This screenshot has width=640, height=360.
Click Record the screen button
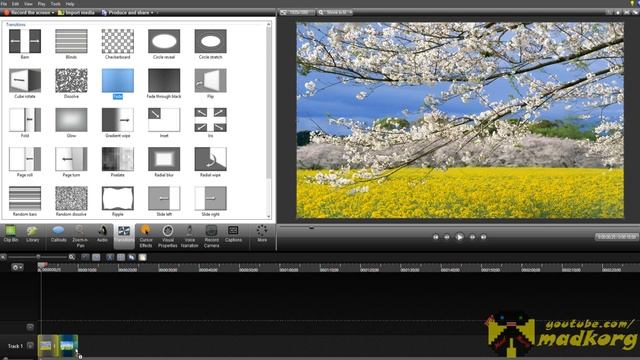pos(29,13)
